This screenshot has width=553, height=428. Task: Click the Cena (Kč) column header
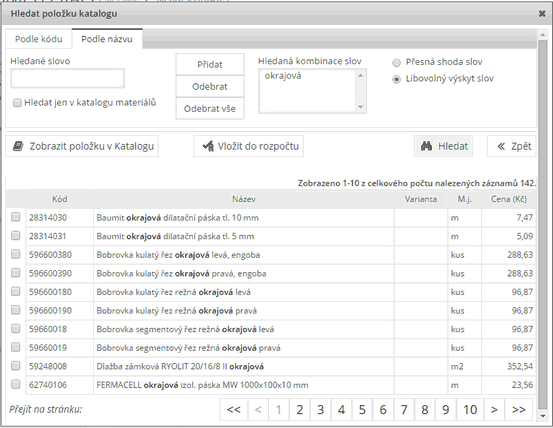coord(509,199)
